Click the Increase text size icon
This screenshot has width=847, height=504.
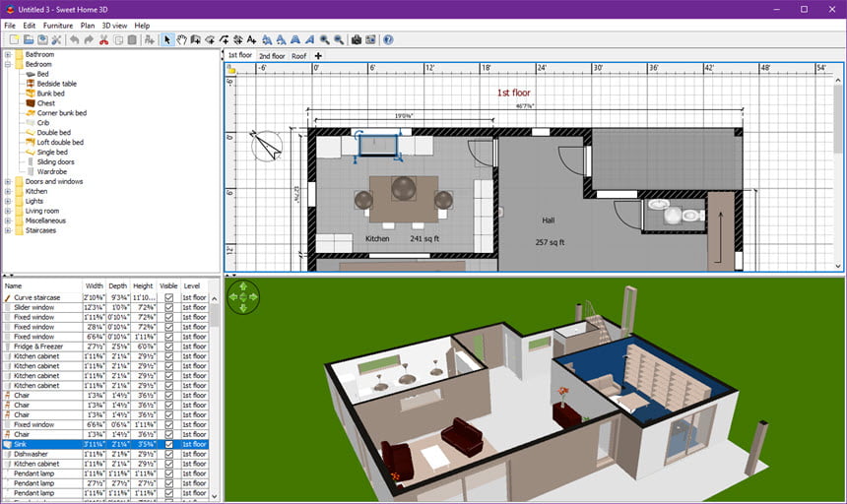coord(267,39)
